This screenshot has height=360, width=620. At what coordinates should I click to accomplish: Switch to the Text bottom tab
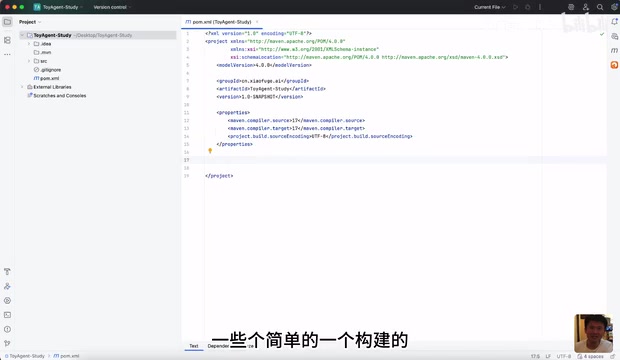click(194, 346)
